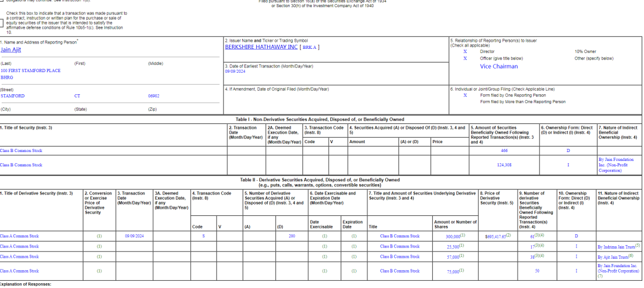Click Class B Common Stock in the 466 row
The height and width of the screenshot is (288, 644).
21,151
